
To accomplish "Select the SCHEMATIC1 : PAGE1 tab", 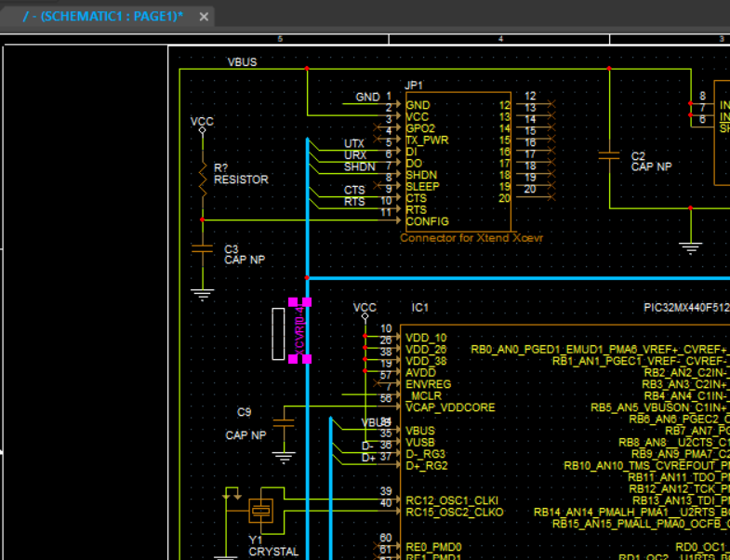I will [x=103, y=17].
